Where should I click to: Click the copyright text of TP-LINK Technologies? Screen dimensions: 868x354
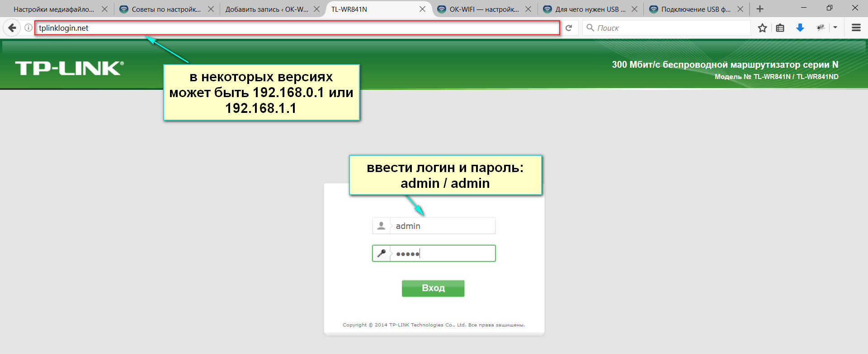[x=434, y=325]
